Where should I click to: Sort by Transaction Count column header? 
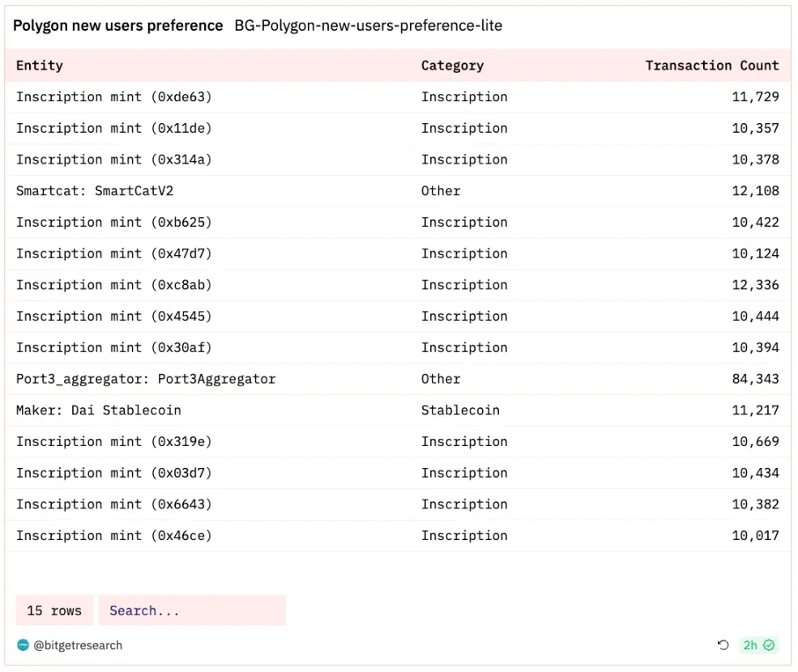(711, 66)
